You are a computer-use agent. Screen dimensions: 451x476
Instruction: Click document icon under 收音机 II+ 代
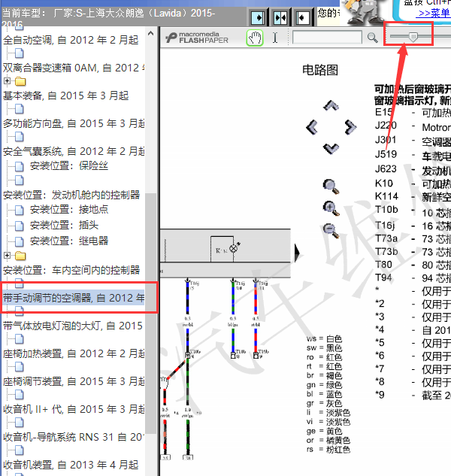tap(19, 423)
